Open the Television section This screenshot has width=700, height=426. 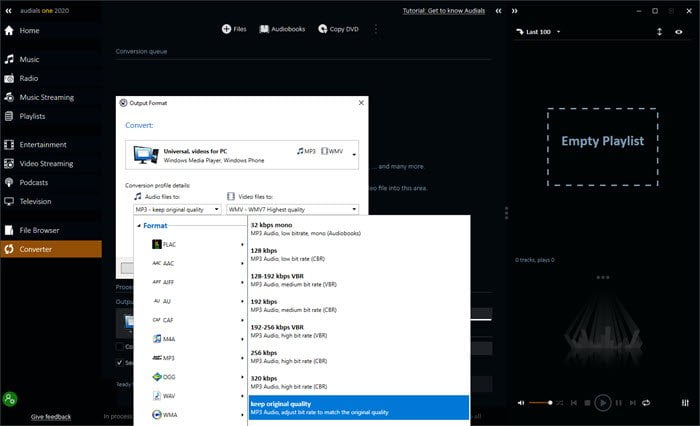click(51, 201)
